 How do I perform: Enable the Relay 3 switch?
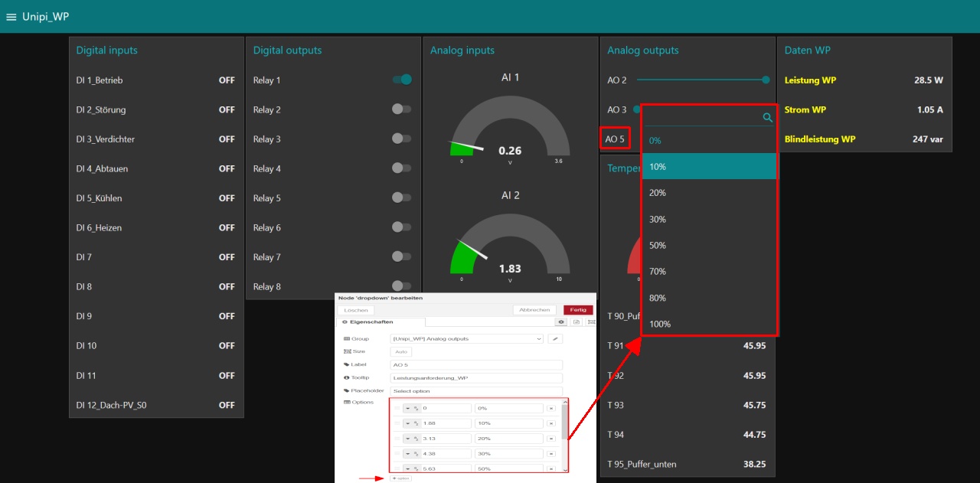(402, 139)
